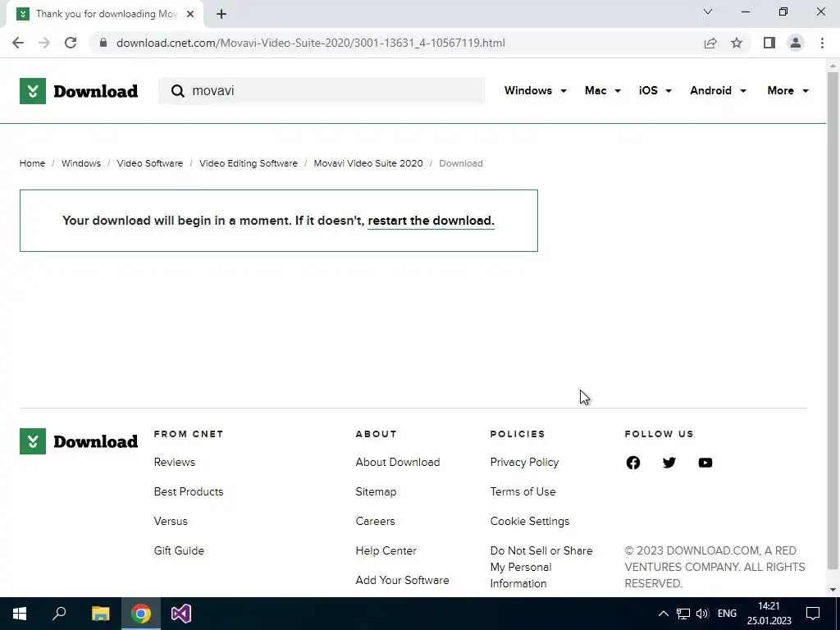This screenshot has height=630, width=840.
Task: Open the About Download link
Action: pyautogui.click(x=398, y=463)
